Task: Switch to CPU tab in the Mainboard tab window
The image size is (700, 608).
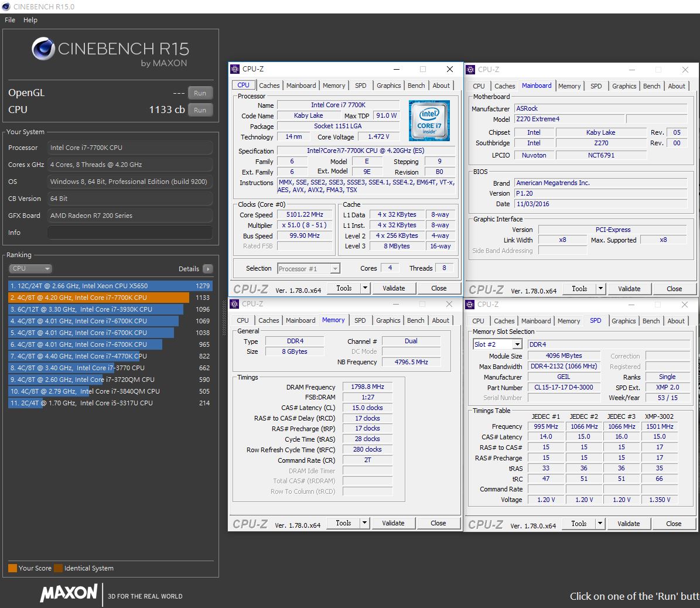Action: [479, 86]
